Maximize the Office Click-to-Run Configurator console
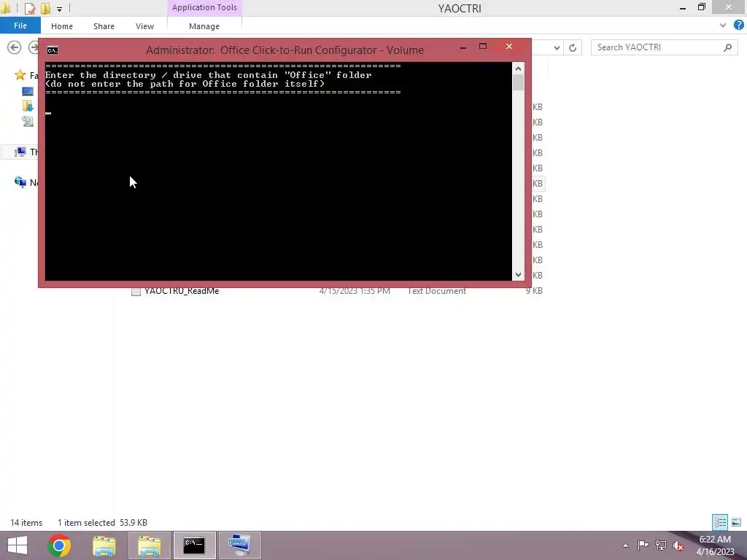This screenshot has height=560, width=747. pyautogui.click(x=483, y=47)
